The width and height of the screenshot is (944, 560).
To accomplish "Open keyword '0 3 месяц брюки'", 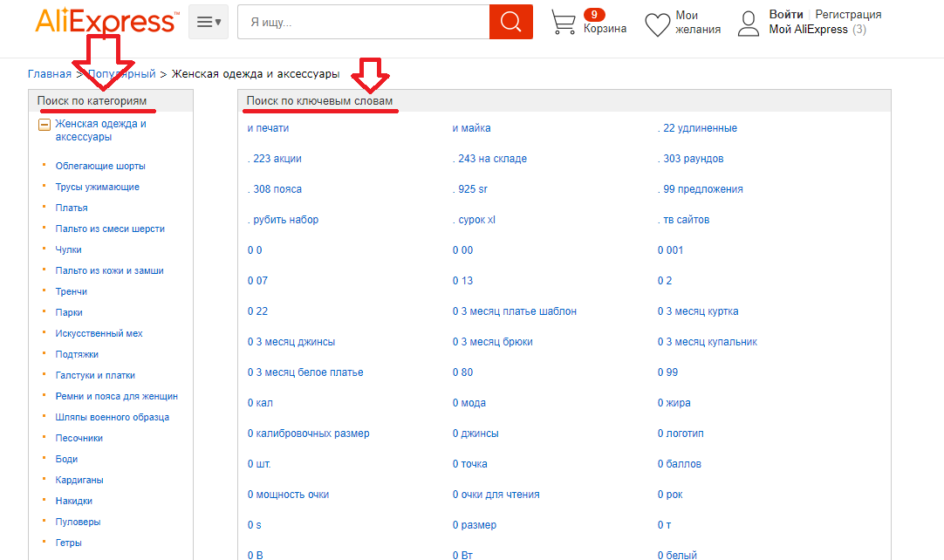I will tap(492, 342).
